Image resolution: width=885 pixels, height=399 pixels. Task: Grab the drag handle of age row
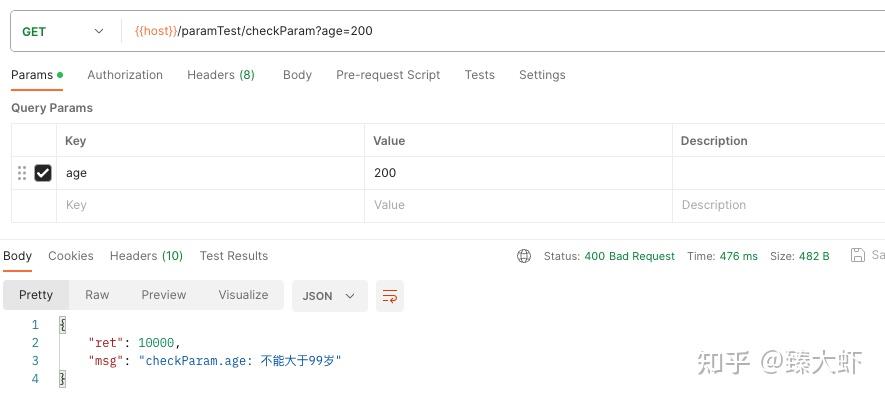click(22, 173)
